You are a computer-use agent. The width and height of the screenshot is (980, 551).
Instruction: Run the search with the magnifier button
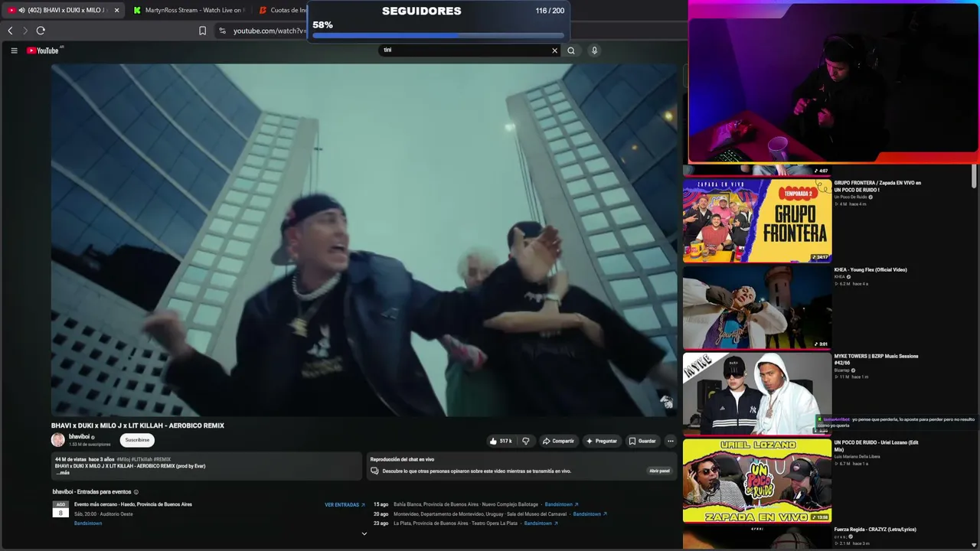[x=570, y=51]
